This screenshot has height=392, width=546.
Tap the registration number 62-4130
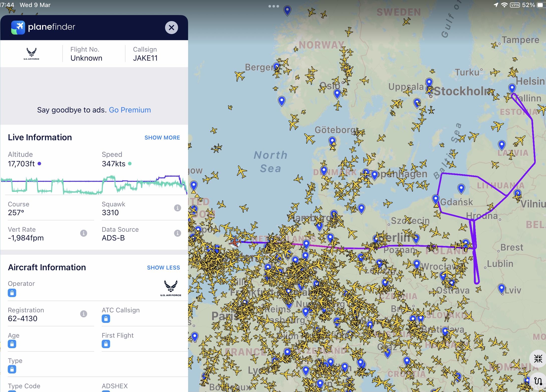23,318
